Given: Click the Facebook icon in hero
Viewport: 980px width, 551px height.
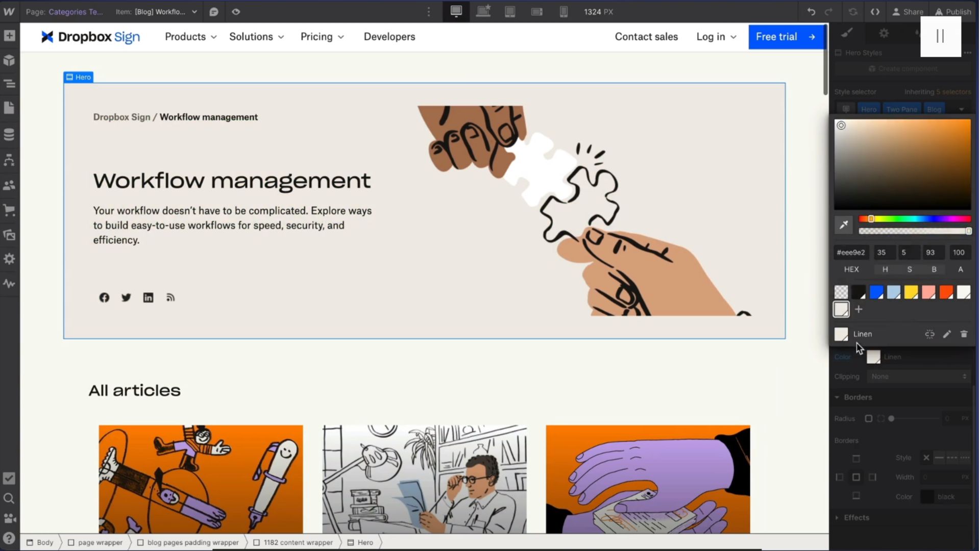Looking at the screenshot, I should [x=104, y=297].
